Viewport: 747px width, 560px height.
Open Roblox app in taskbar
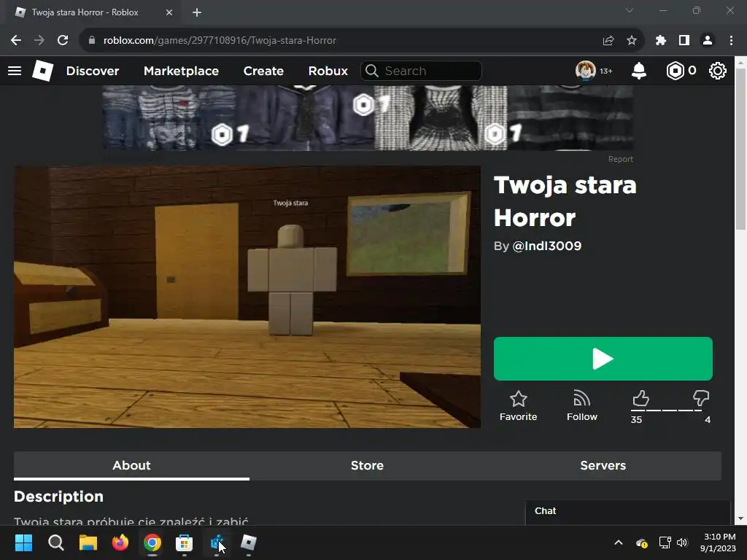pyautogui.click(x=249, y=542)
